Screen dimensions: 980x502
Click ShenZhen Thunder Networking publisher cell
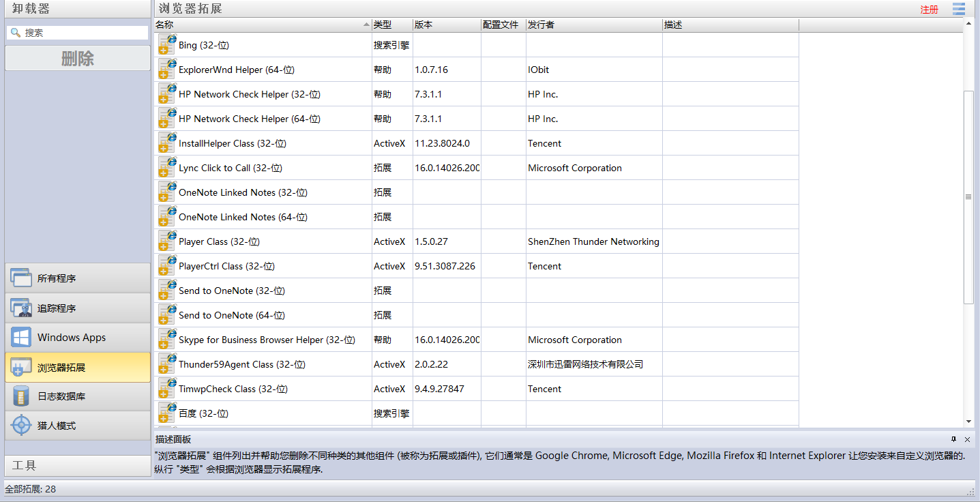tap(593, 241)
